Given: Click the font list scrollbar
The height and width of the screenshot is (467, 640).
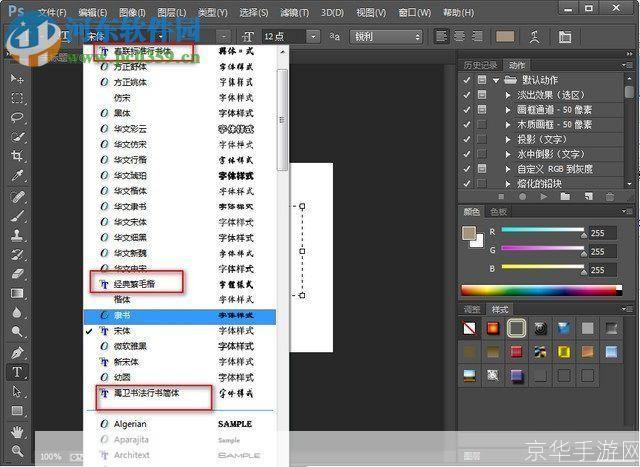Looking at the screenshot, I should pos(282,120).
